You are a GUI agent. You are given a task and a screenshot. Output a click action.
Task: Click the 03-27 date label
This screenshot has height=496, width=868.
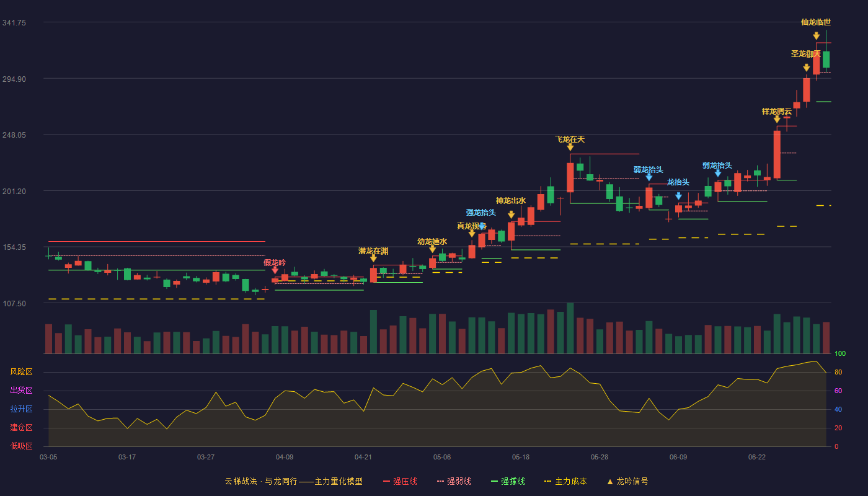pyautogui.click(x=206, y=457)
